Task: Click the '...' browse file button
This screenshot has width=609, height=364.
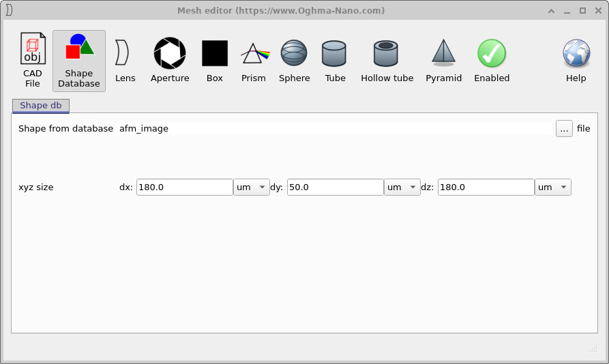Action: click(564, 129)
